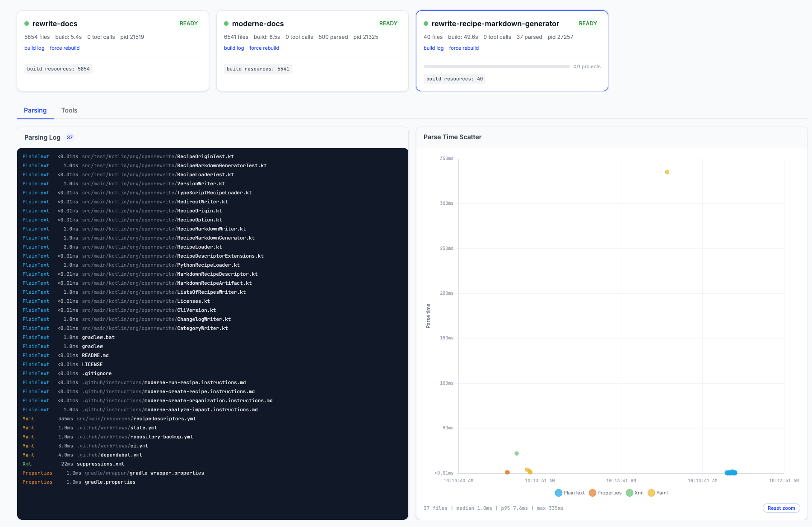Image resolution: width=812 pixels, height=527 pixels.
Task: Click the green status dot on rewrite-docs
Action: pyautogui.click(x=28, y=24)
